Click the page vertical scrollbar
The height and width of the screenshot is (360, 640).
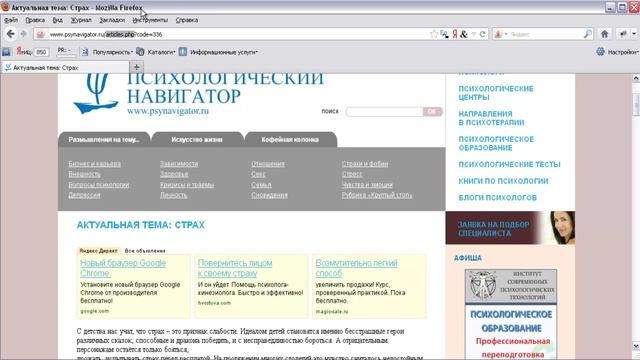636,212
